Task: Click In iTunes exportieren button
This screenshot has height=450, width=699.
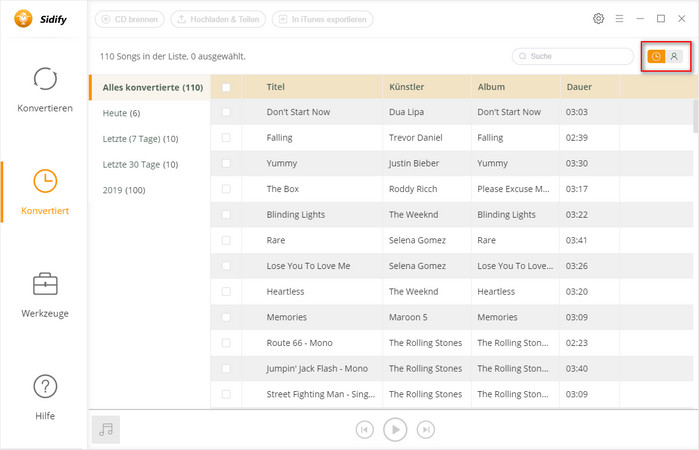Action: [x=322, y=19]
